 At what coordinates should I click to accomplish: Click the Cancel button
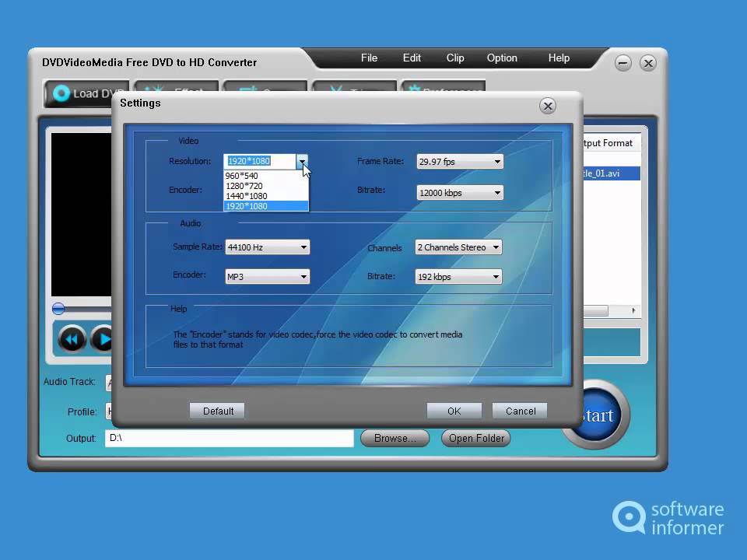(x=520, y=411)
